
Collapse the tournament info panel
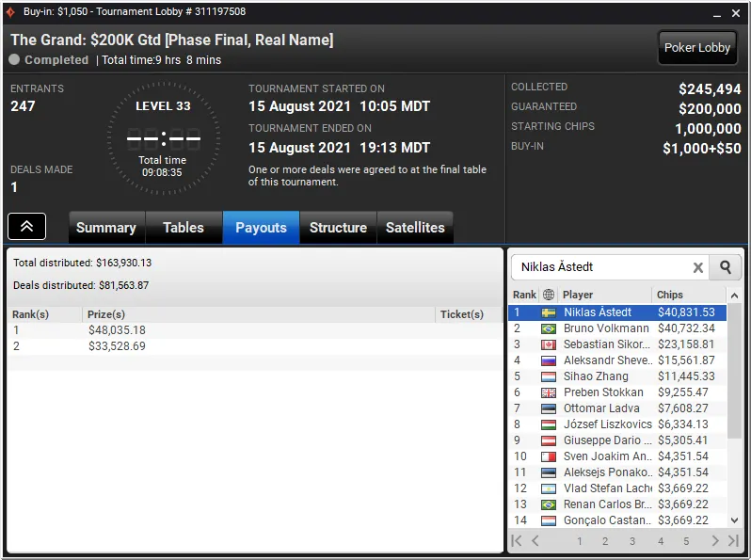(x=26, y=226)
